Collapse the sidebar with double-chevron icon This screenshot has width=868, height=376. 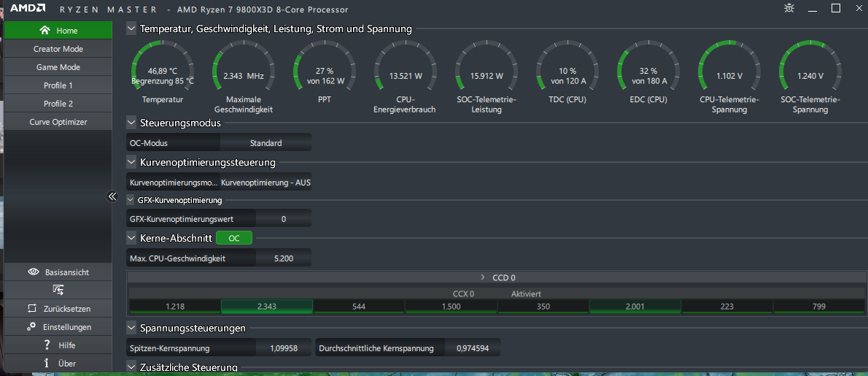(x=112, y=196)
